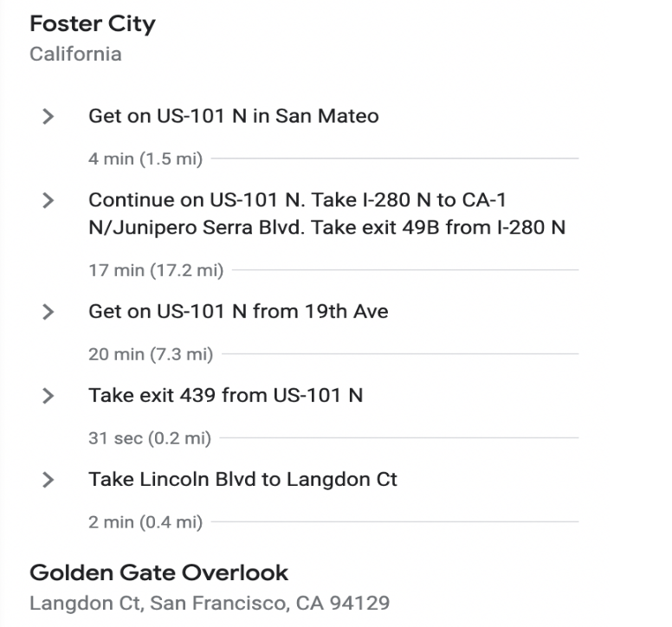
Task: Select the Golden Gate Overlook destination heading
Action: 159,572
